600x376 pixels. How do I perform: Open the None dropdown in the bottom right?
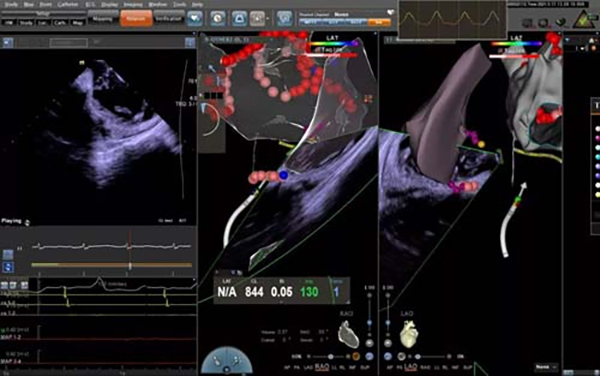point(546,367)
